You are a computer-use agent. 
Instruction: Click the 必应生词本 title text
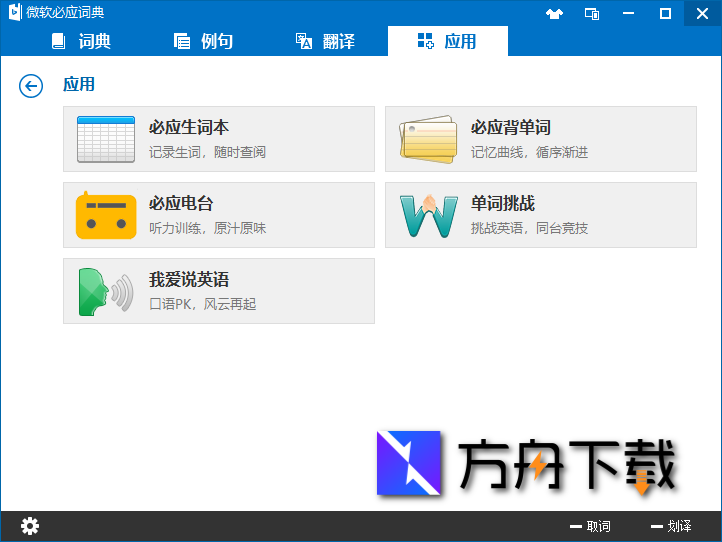[x=189, y=128]
